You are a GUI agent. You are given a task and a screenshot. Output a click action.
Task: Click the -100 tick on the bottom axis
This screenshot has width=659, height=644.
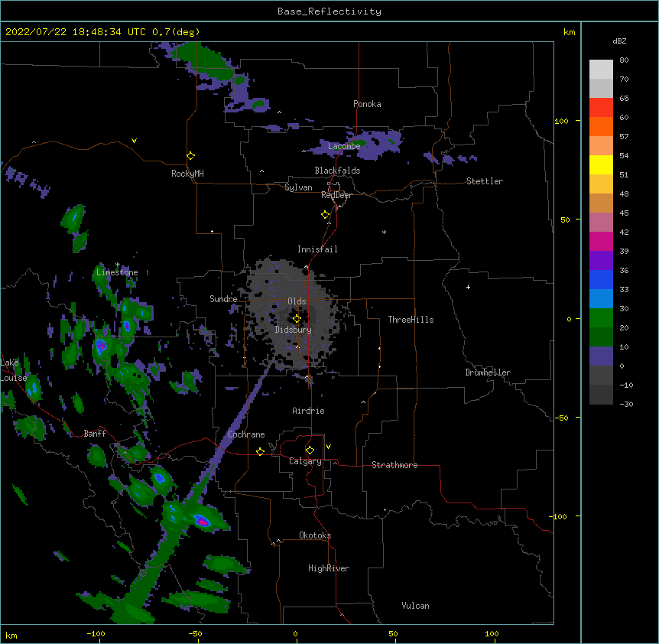point(96,633)
